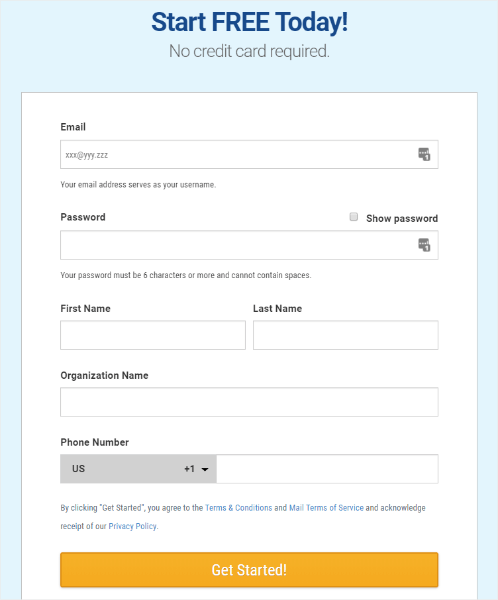498x600 pixels.
Task: Click the password manager icon in Password field
Action: click(x=424, y=245)
